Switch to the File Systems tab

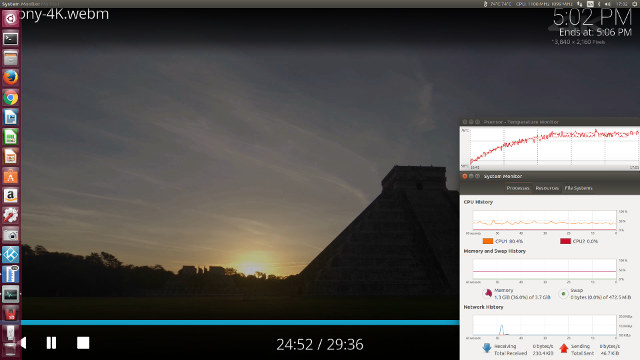(x=578, y=188)
